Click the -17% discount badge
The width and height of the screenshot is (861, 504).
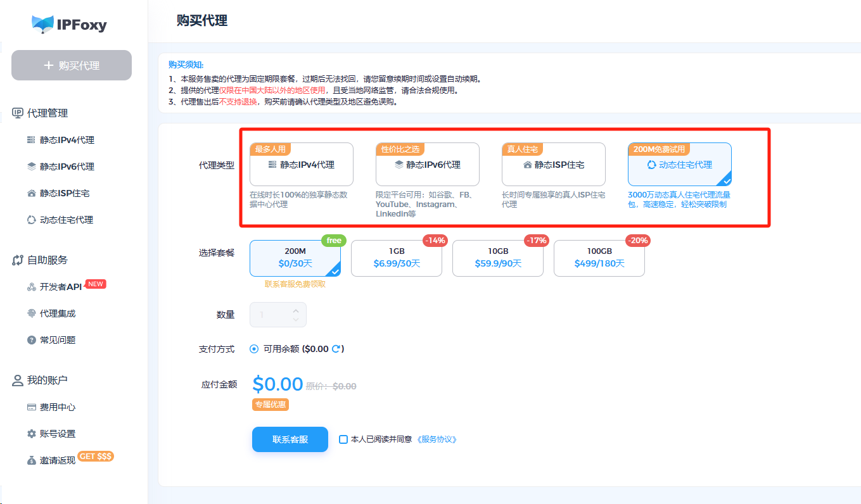[537, 241]
